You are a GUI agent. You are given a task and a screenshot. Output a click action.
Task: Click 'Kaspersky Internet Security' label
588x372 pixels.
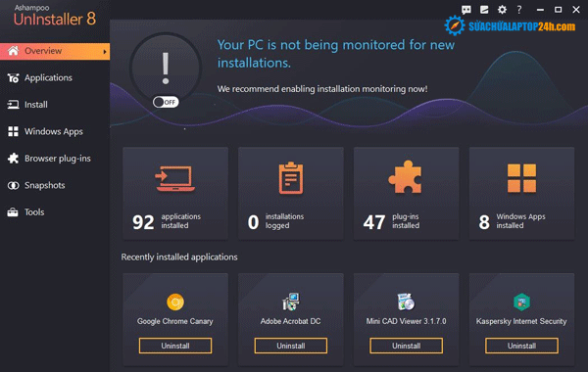pyautogui.click(x=521, y=321)
